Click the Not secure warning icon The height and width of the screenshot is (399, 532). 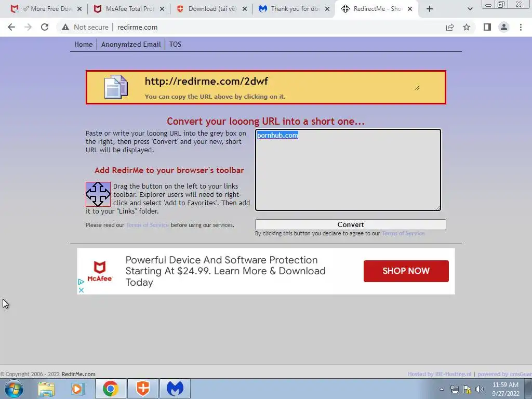click(x=65, y=27)
